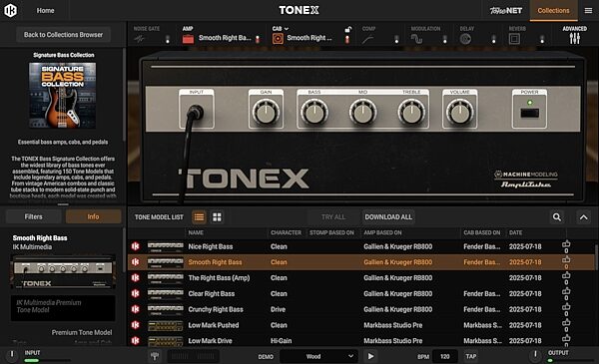
Task: Click the amp Gain knob
Action: [x=266, y=112]
